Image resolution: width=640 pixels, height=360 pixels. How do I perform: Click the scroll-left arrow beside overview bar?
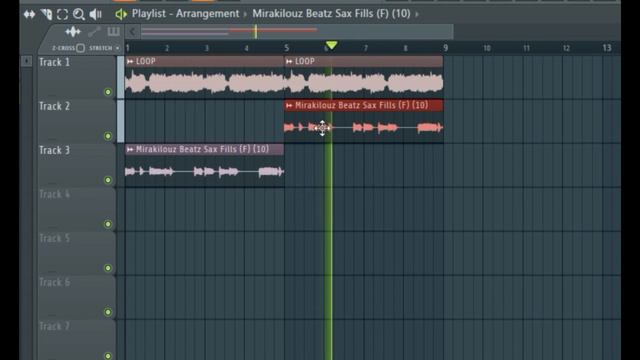pos(132,31)
